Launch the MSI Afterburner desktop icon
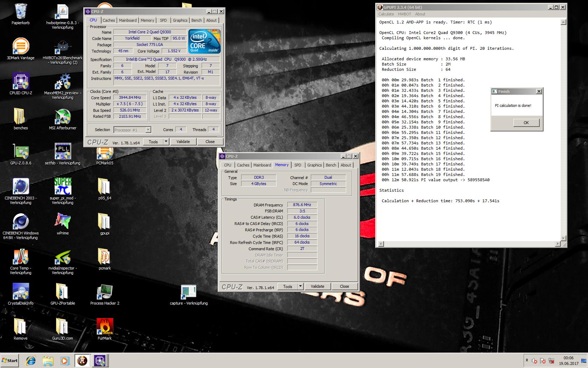588x368 pixels. click(63, 119)
